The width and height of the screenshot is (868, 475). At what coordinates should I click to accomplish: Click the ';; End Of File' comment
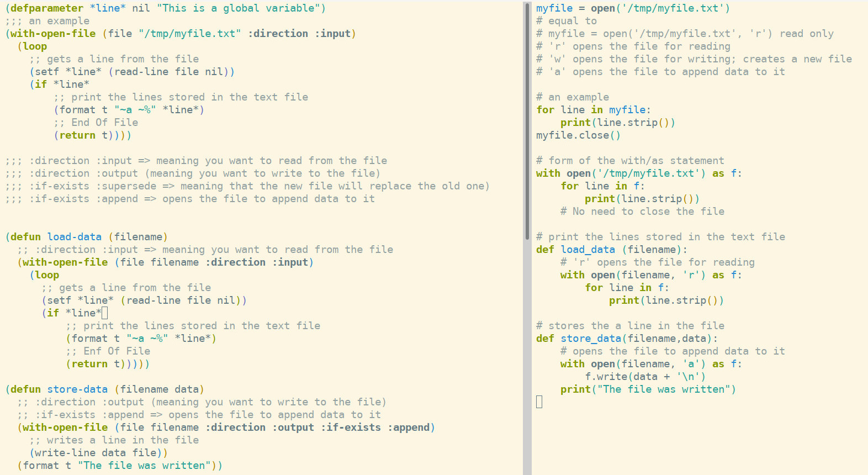coord(96,123)
